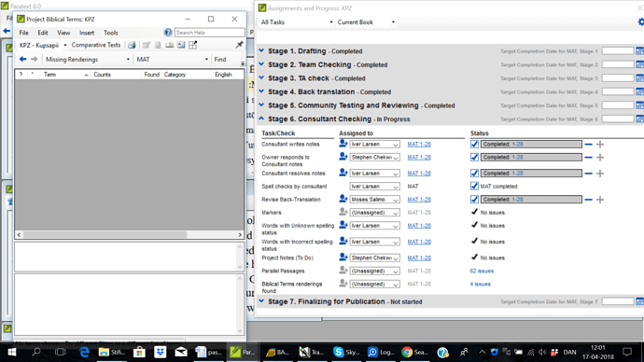This screenshot has width=644, height=362.
Task: Click assign-user icon for Parallel Passages row
Action: (343, 271)
